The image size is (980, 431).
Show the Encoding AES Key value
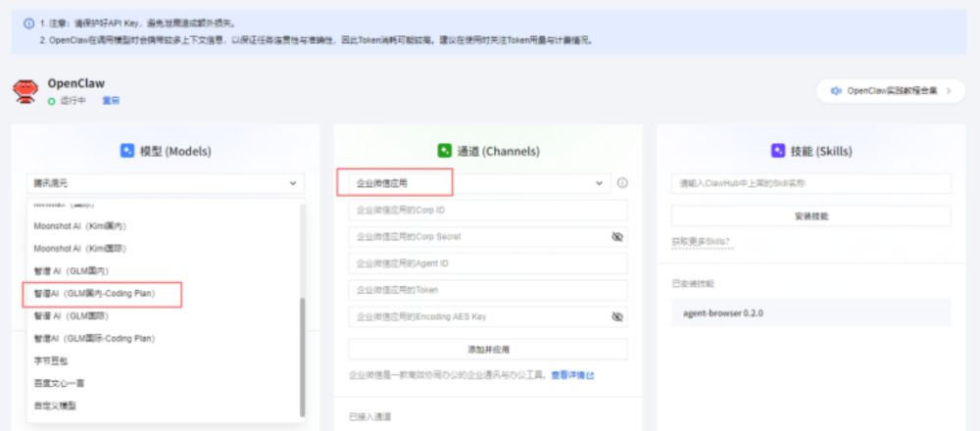tap(617, 316)
